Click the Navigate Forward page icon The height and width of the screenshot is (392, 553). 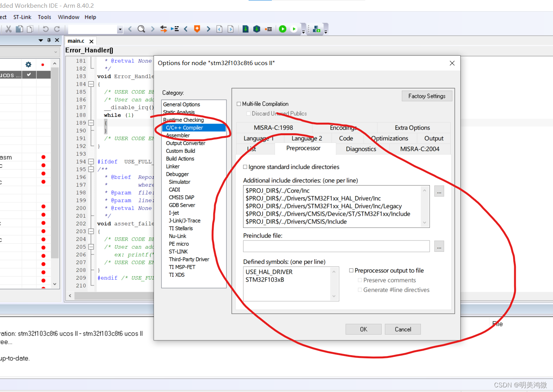point(230,29)
